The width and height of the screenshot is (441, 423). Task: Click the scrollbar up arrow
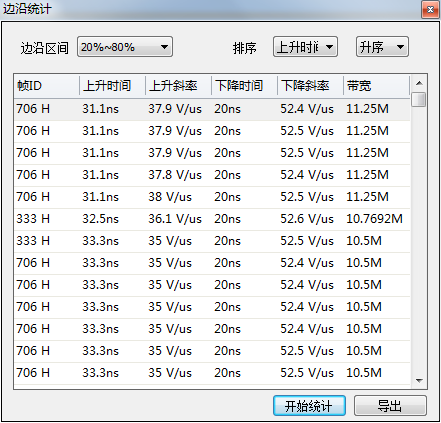[x=419, y=83]
